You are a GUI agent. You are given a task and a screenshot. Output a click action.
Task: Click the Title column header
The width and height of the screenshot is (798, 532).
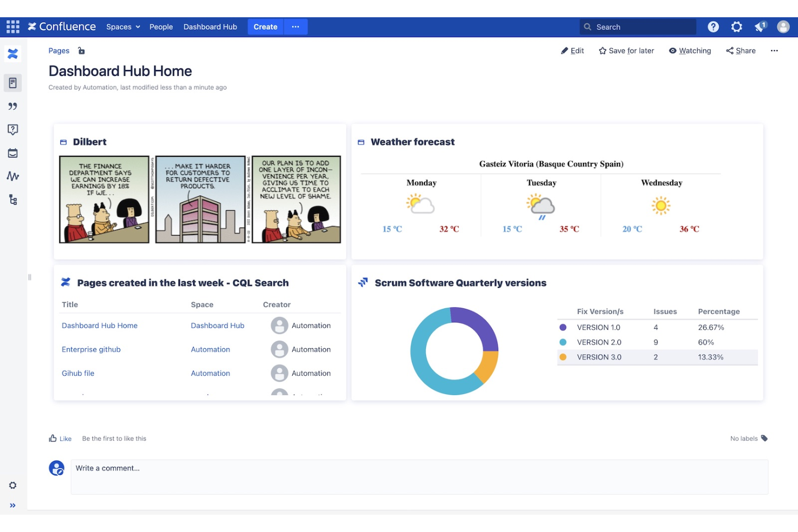(x=70, y=305)
